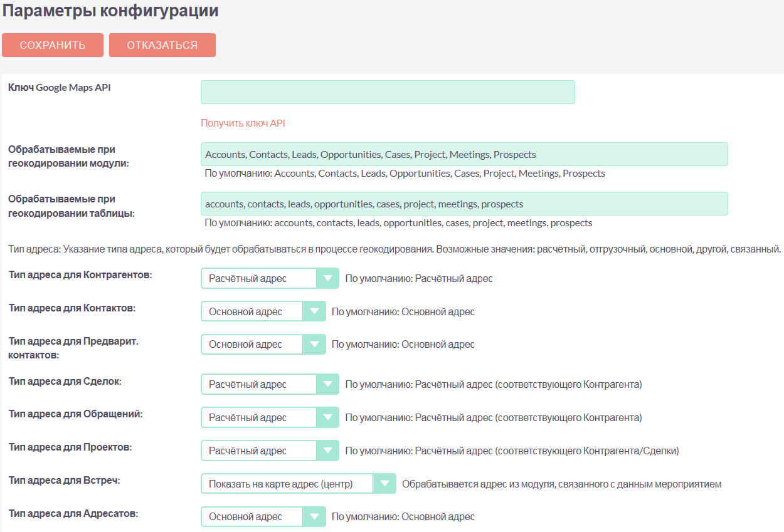784x532 pixels.
Task: Click the hint text beside the Встреч dropdown
Action: pos(561,484)
